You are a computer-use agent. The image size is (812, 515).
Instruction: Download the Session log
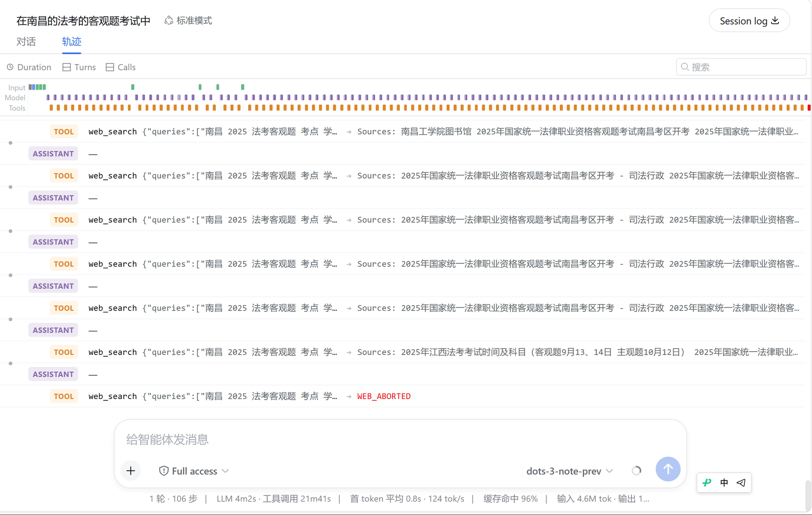[749, 21]
